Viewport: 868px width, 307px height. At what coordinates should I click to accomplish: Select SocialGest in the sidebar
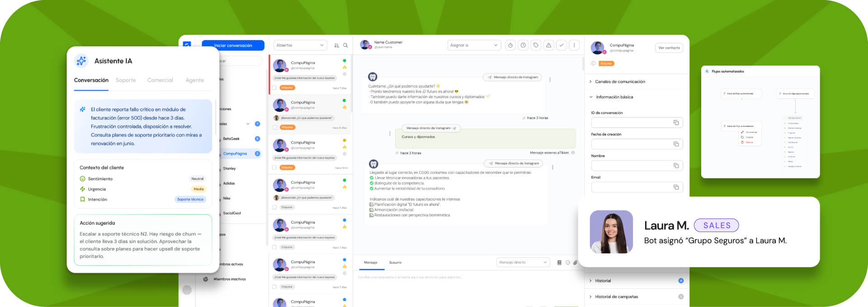232,213
